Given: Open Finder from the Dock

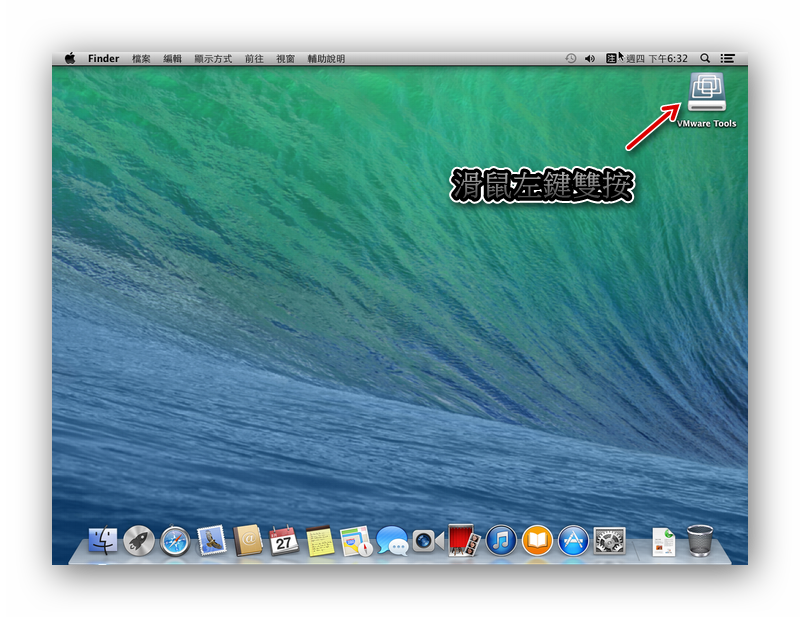Looking at the screenshot, I should (103, 540).
